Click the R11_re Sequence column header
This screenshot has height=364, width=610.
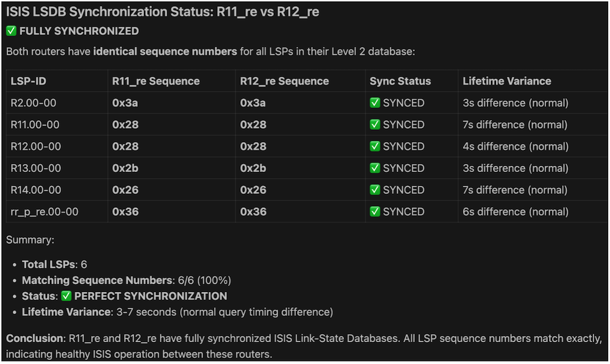click(x=156, y=81)
